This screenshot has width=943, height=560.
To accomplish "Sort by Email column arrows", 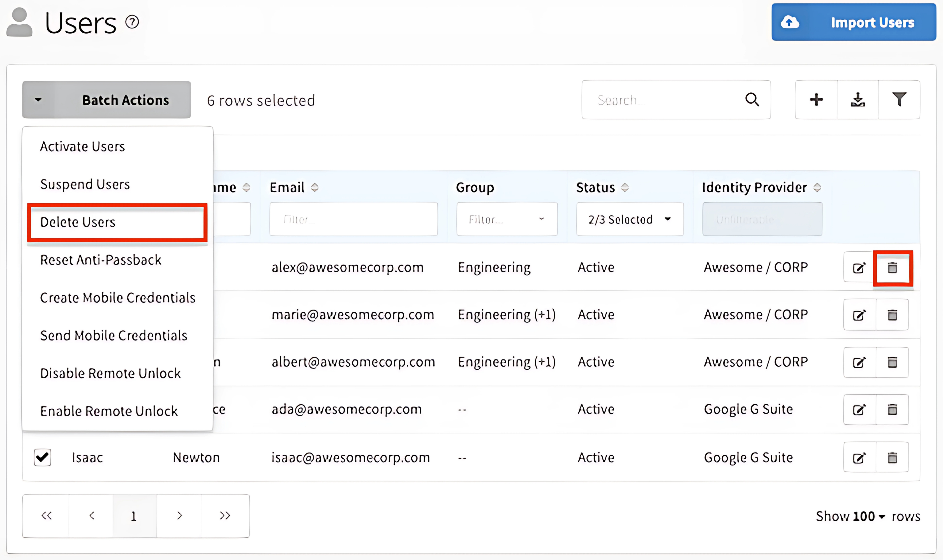I will pyautogui.click(x=315, y=187).
